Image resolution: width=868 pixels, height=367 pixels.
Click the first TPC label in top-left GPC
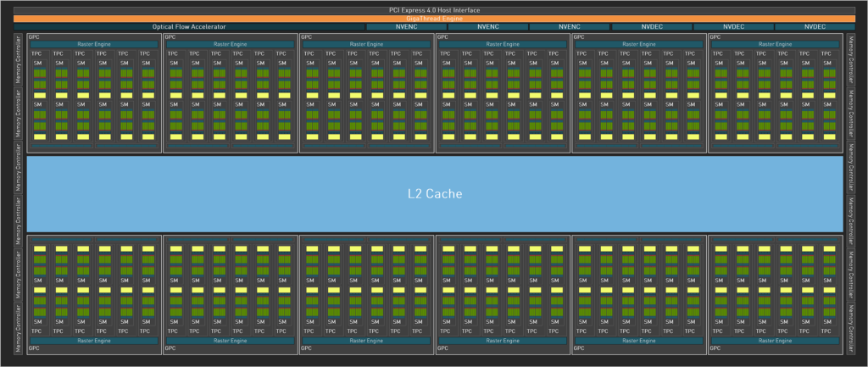click(38, 54)
